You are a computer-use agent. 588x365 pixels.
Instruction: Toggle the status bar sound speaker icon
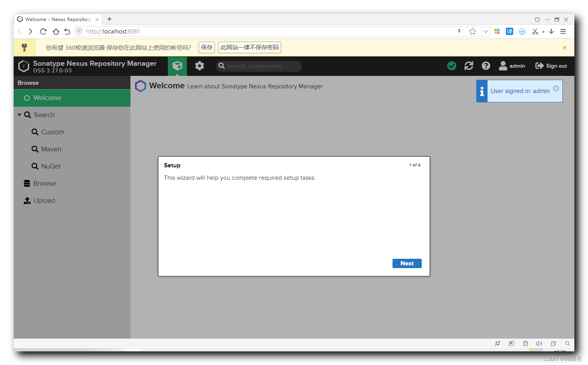(x=539, y=344)
